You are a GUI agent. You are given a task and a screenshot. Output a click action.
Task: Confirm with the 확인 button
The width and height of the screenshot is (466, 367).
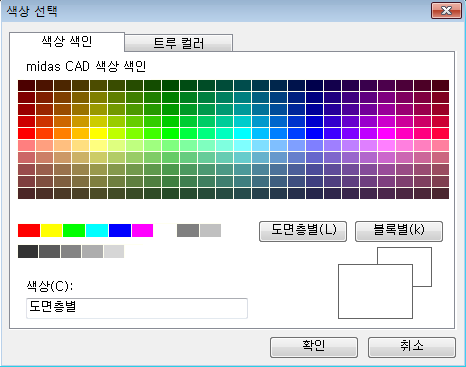click(314, 347)
